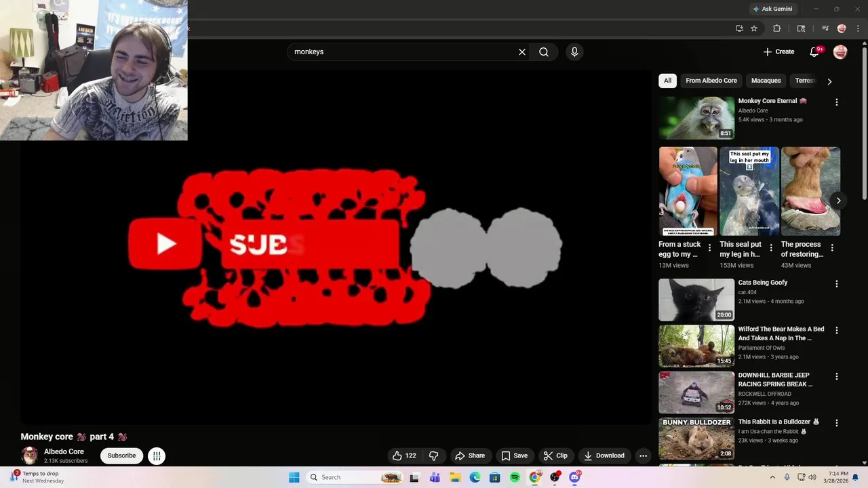Open Monkey Core Eternal video thumbnail
The width and height of the screenshot is (868, 488).
[x=696, y=118]
